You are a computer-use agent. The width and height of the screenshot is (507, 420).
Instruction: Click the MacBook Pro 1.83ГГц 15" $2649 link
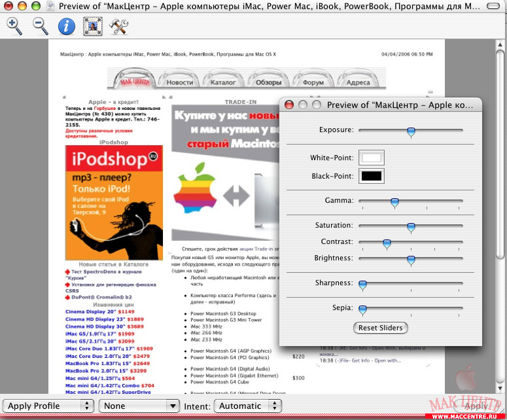[107, 364]
